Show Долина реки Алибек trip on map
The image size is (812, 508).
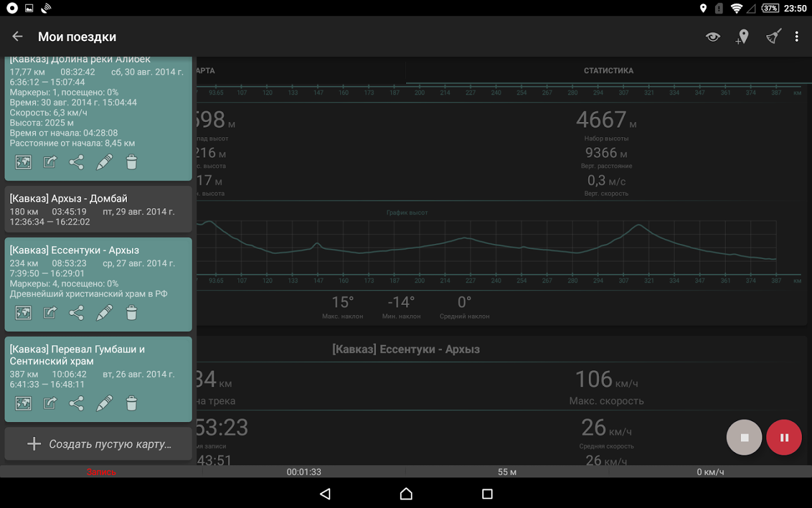pyautogui.click(x=23, y=163)
